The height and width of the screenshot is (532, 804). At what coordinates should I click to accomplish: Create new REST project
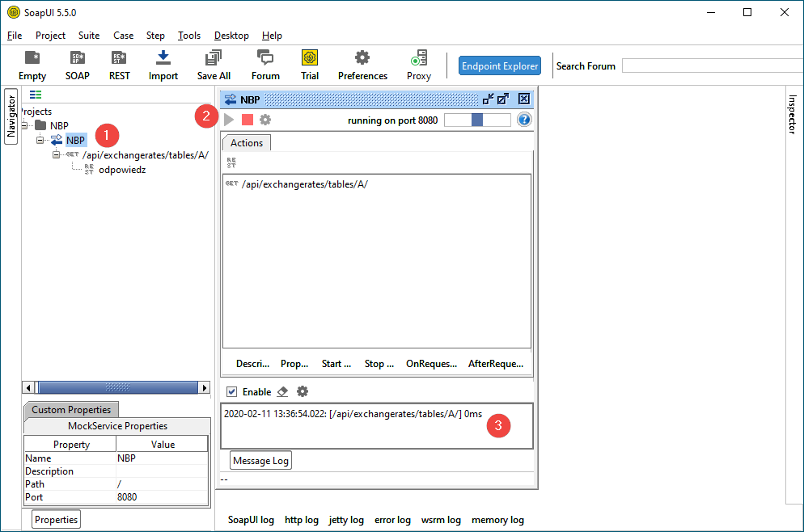pyautogui.click(x=119, y=65)
